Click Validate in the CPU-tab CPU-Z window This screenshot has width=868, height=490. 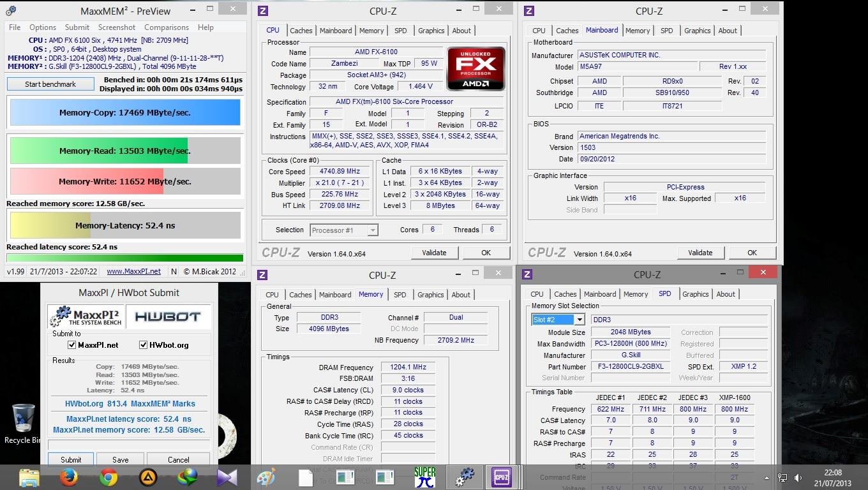pos(434,253)
